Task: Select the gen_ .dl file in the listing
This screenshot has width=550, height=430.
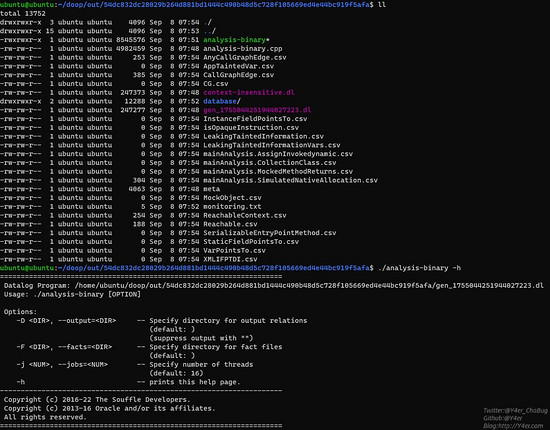Action: [257, 110]
